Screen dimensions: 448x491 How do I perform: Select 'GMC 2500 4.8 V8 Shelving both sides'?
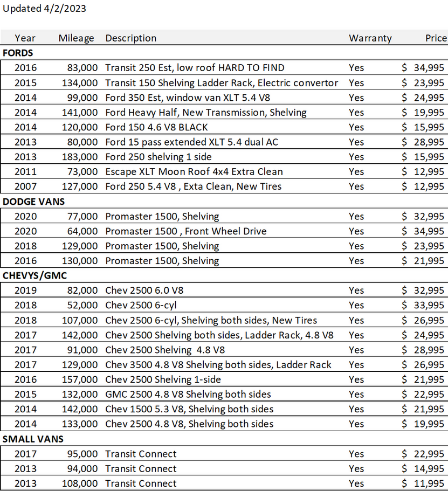click(188, 394)
